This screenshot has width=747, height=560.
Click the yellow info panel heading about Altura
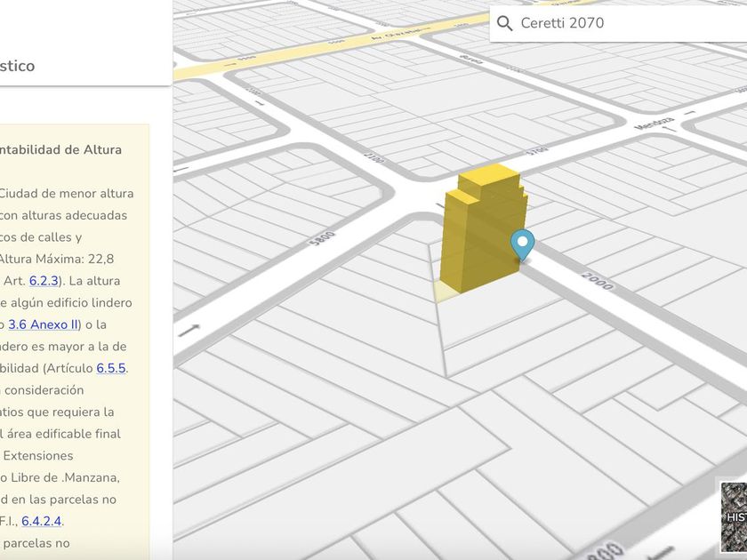[x=61, y=149]
